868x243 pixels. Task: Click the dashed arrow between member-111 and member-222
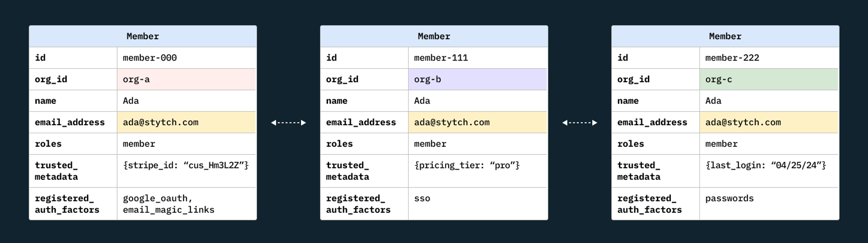[580, 122]
